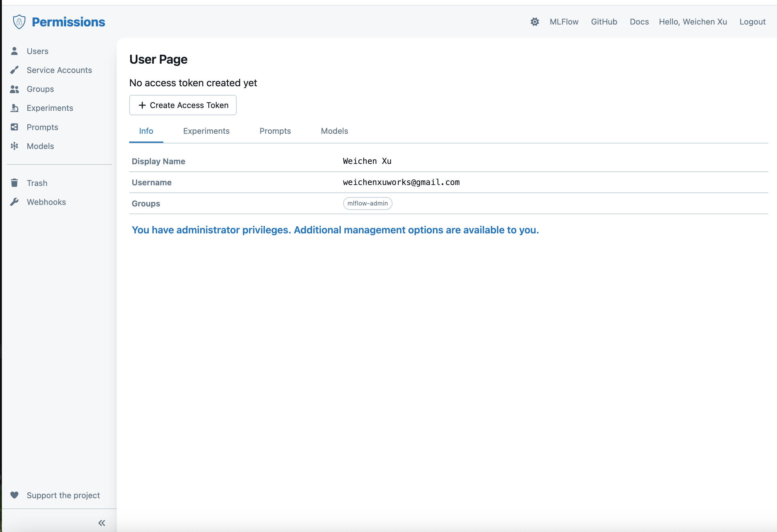Click the Logout link
Screen dimensions: 777x532
click(x=752, y=22)
